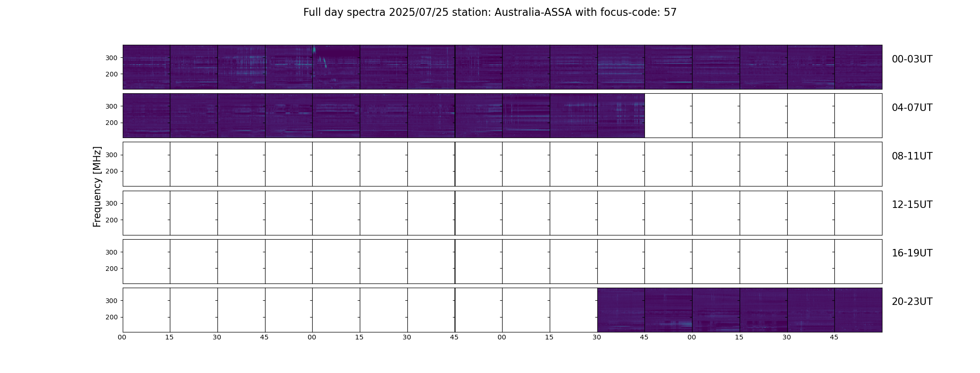The width and height of the screenshot is (980, 373).
Task: Select the 08-11UT row label
Action: coord(912,156)
